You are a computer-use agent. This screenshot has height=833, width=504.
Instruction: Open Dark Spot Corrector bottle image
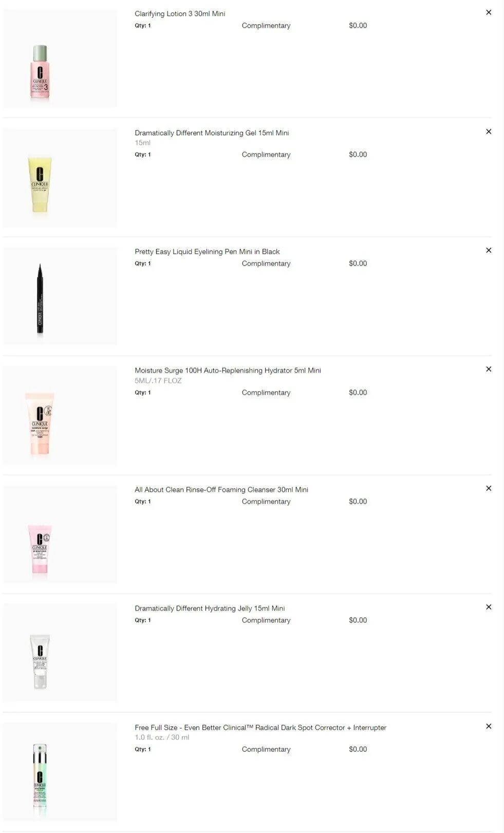60,772
